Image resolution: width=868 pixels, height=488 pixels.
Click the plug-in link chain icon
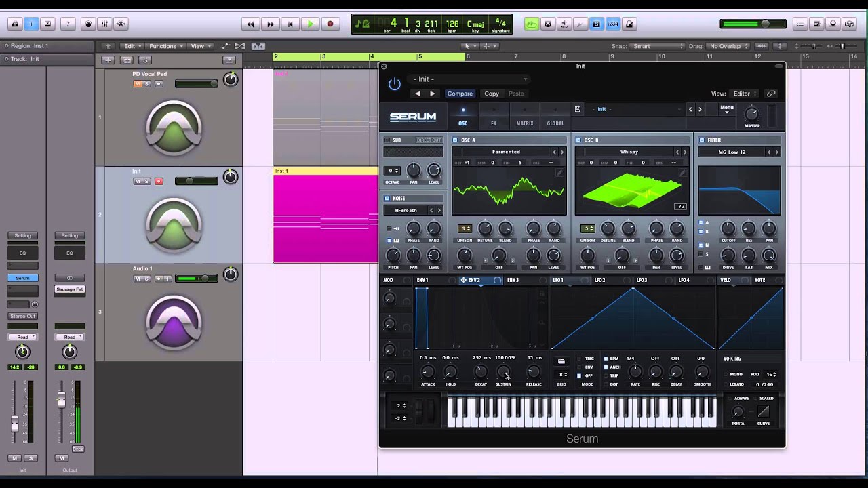(x=771, y=94)
